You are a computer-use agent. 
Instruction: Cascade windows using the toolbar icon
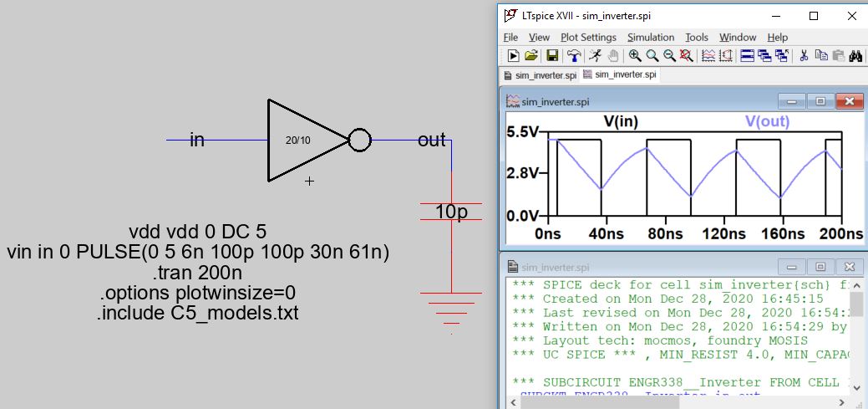click(x=764, y=55)
